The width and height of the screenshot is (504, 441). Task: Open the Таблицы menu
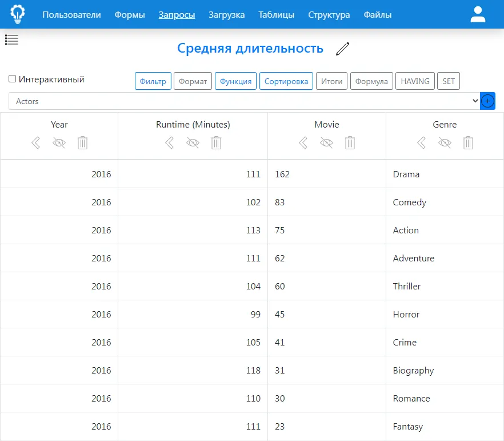tap(277, 15)
